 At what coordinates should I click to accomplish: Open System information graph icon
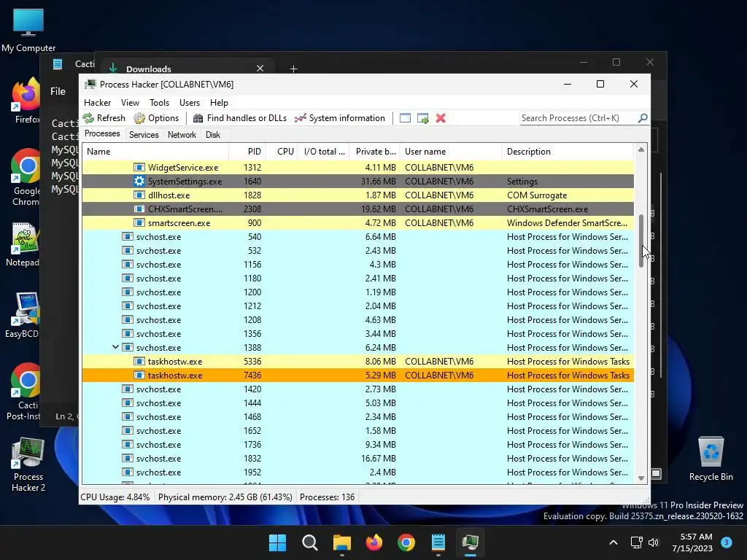click(300, 118)
